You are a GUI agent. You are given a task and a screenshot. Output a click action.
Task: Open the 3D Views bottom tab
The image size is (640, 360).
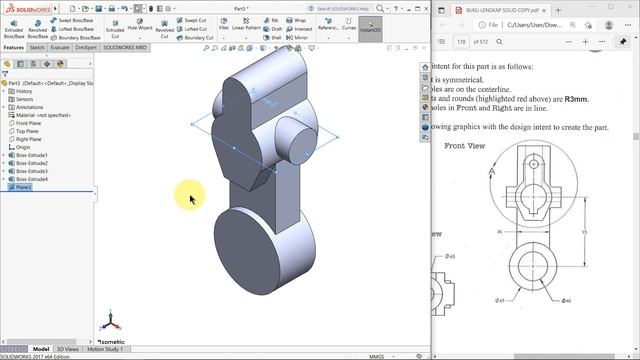(68, 349)
